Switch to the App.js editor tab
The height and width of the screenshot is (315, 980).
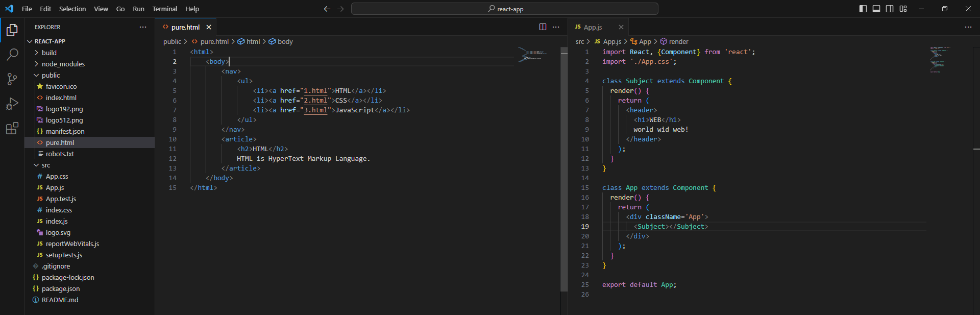(x=593, y=27)
